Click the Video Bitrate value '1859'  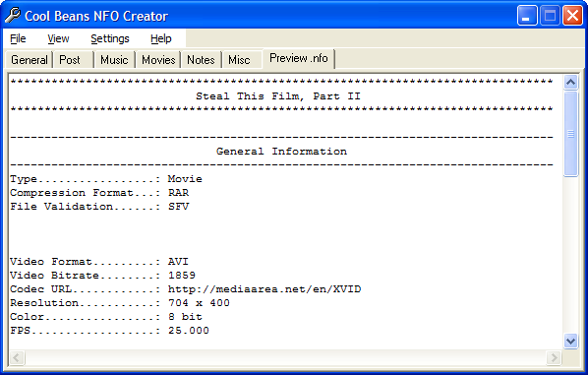click(x=182, y=276)
